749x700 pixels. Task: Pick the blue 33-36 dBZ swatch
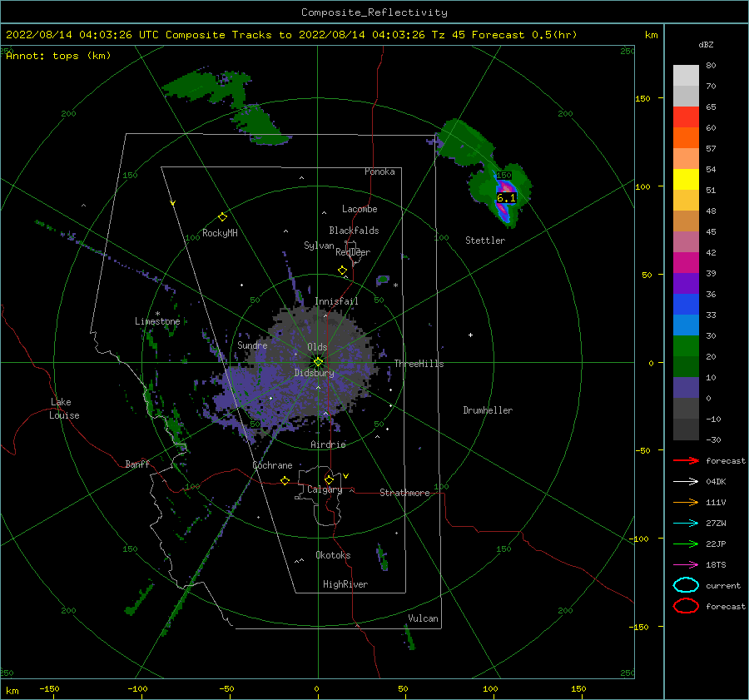pyautogui.click(x=686, y=305)
